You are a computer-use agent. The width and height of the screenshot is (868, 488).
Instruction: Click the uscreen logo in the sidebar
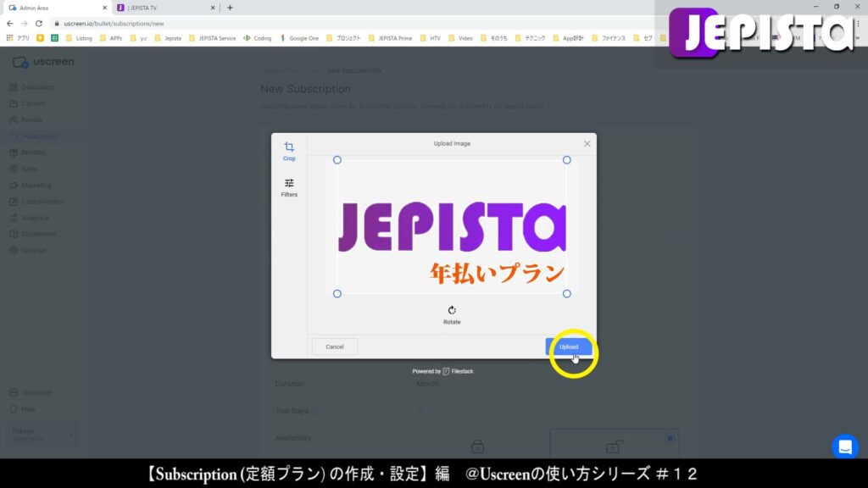pyautogui.click(x=43, y=62)
